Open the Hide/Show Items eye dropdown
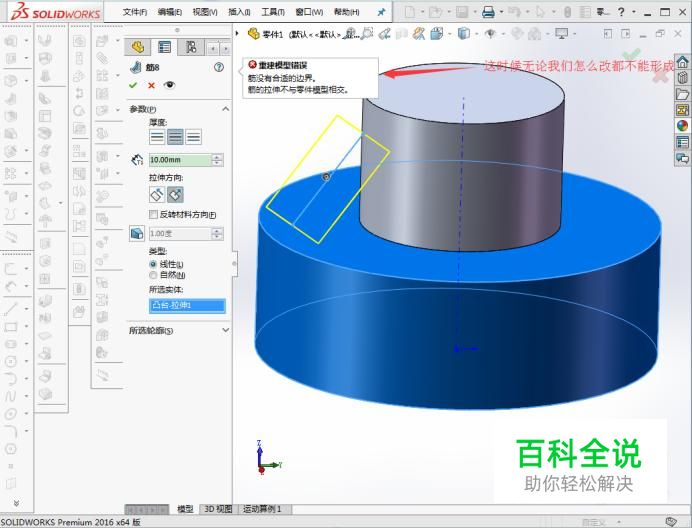Screen dimensions: 692x528 click(x=490, y=34)
